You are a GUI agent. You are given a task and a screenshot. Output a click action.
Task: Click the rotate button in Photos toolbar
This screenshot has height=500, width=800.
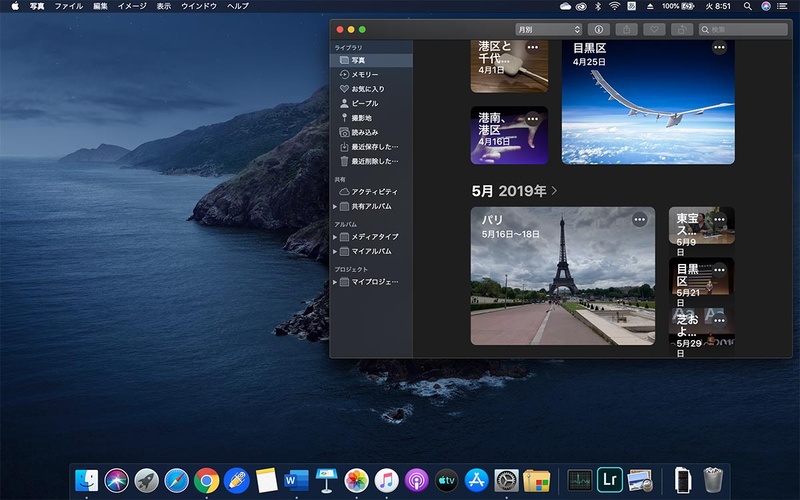pos(682,30)
